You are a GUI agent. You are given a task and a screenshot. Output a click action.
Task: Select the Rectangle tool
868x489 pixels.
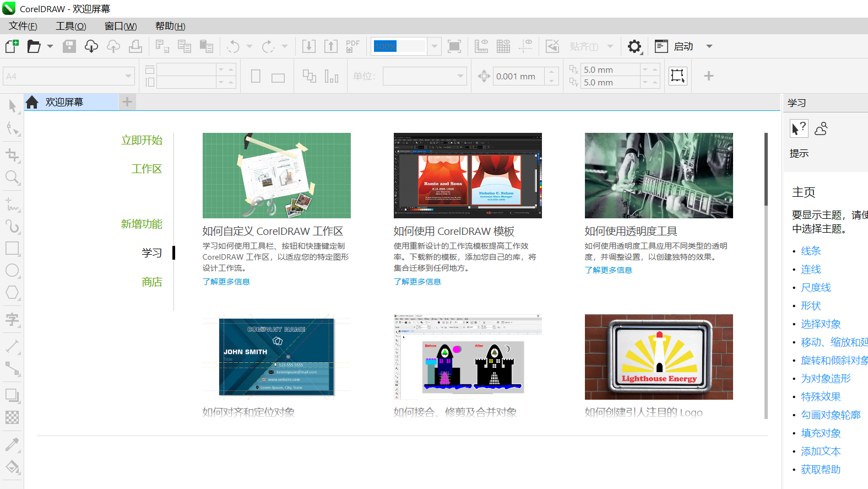pyautogui.click(x=12, y=248)
